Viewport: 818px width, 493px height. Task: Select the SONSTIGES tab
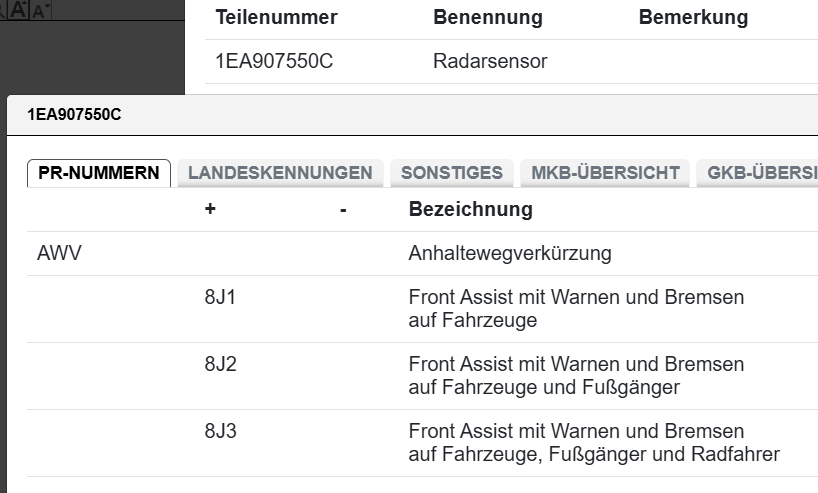coord(451,173)
